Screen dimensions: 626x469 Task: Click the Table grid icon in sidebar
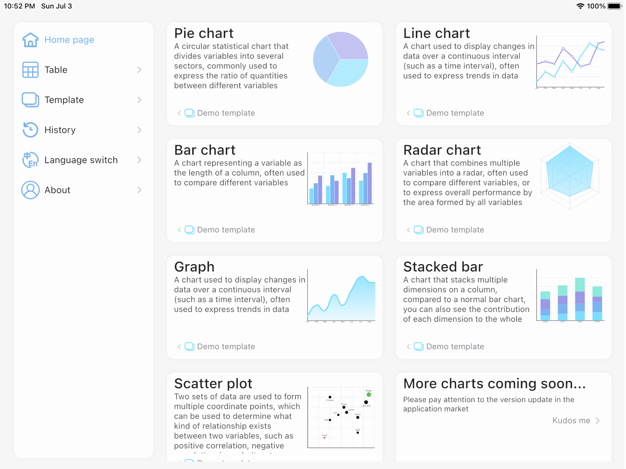(30, 70)
